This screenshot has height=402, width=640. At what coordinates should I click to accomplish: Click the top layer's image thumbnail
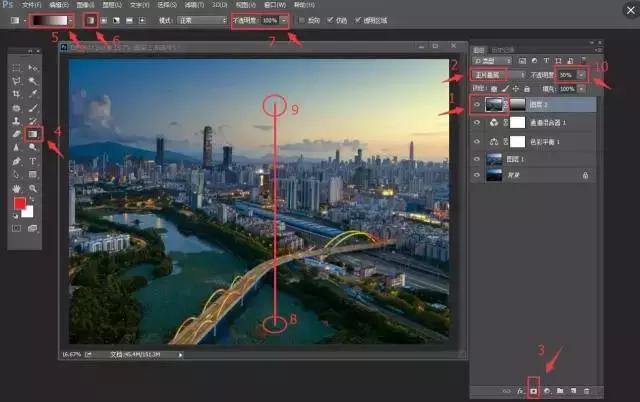click(x=495, y=103)
